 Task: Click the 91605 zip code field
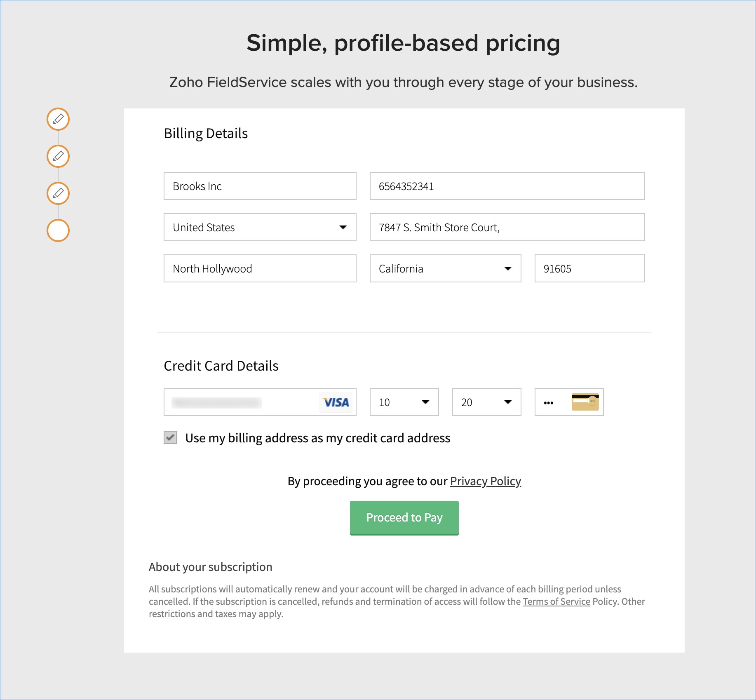click(589, 268)
